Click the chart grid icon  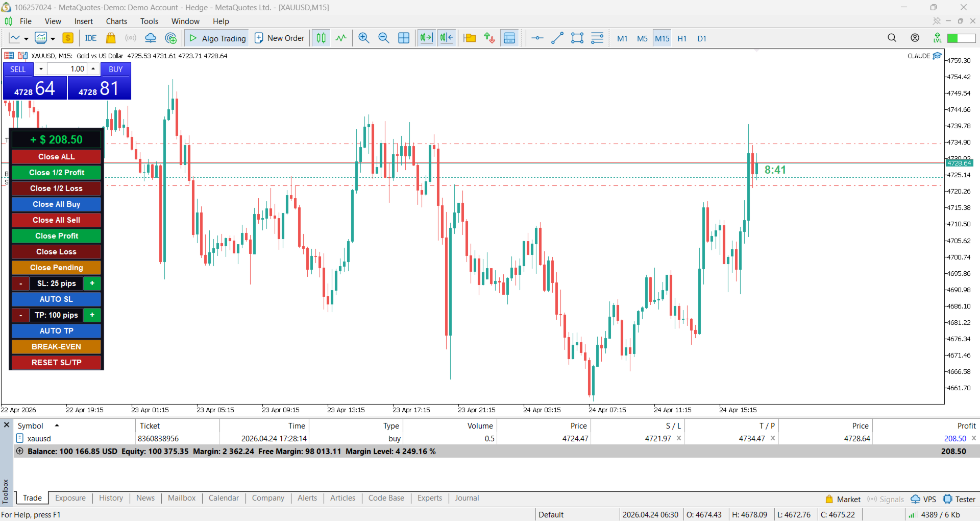404,38
